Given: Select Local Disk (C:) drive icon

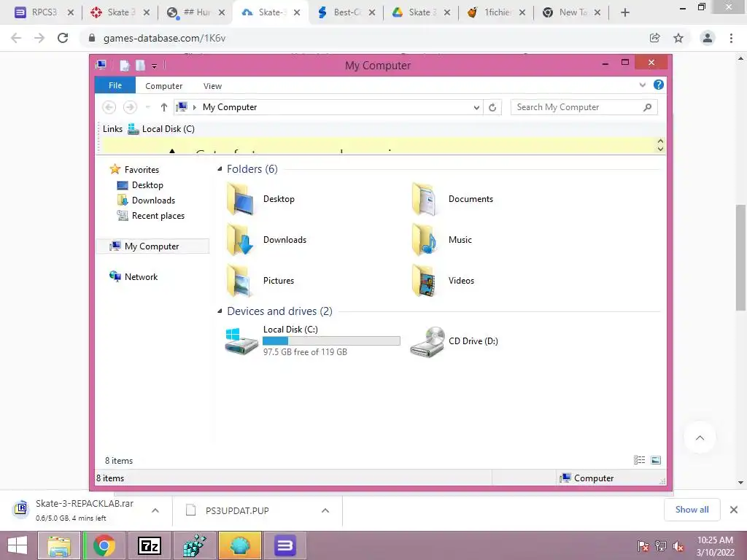Looking at the screenshot, I should pos(241,341).
